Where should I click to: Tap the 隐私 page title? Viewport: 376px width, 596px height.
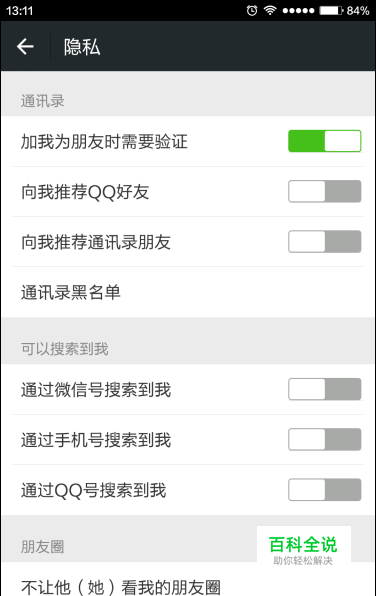point(82,47)
